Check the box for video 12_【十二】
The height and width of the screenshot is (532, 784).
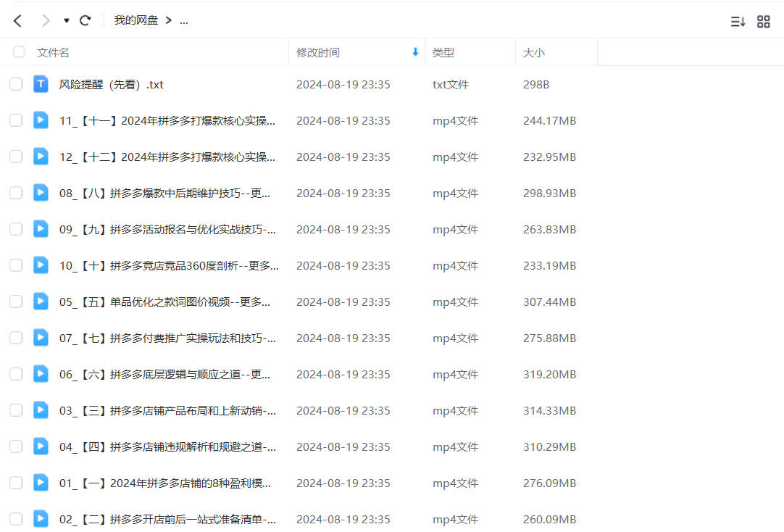(16, 157)
